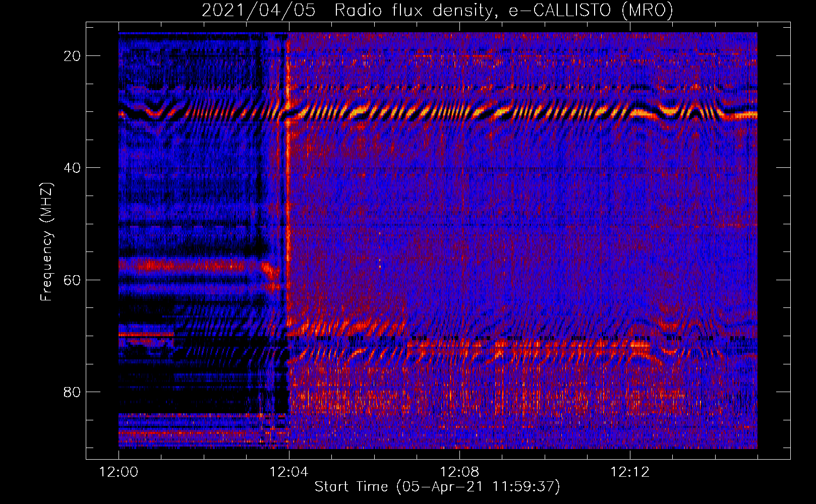
Task: Select the 12:08 time tick label
Action: (x=459, y=472)
